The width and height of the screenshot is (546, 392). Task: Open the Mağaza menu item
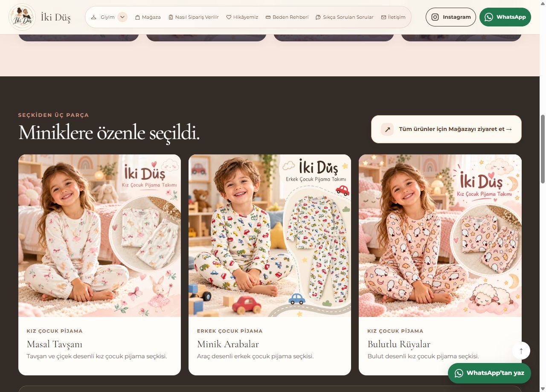(x=148, y=17)
